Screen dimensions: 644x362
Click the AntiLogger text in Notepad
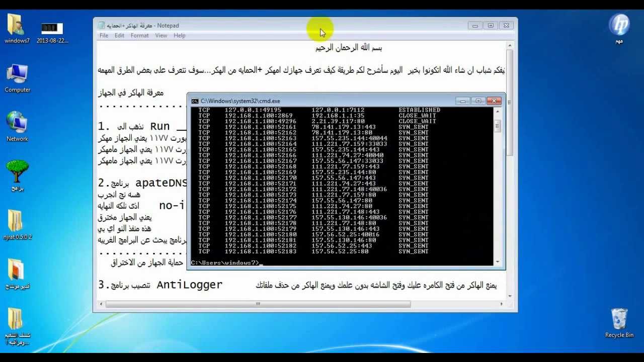click(x=190, y=285)
